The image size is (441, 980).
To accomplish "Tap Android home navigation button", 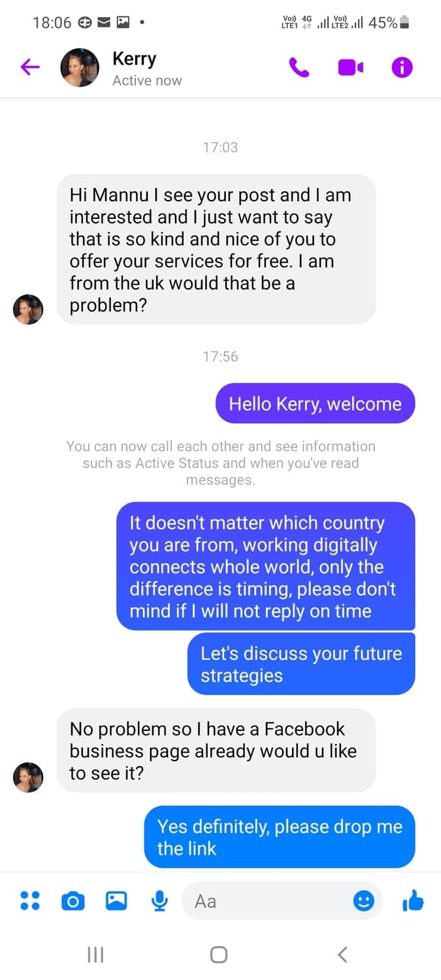I will tap(219, 955).
